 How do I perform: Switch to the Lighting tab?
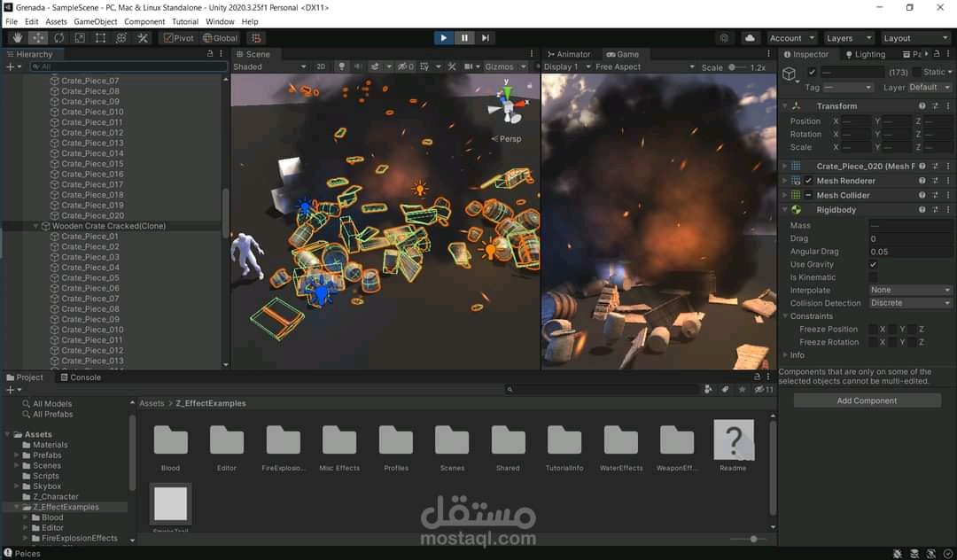865,54
